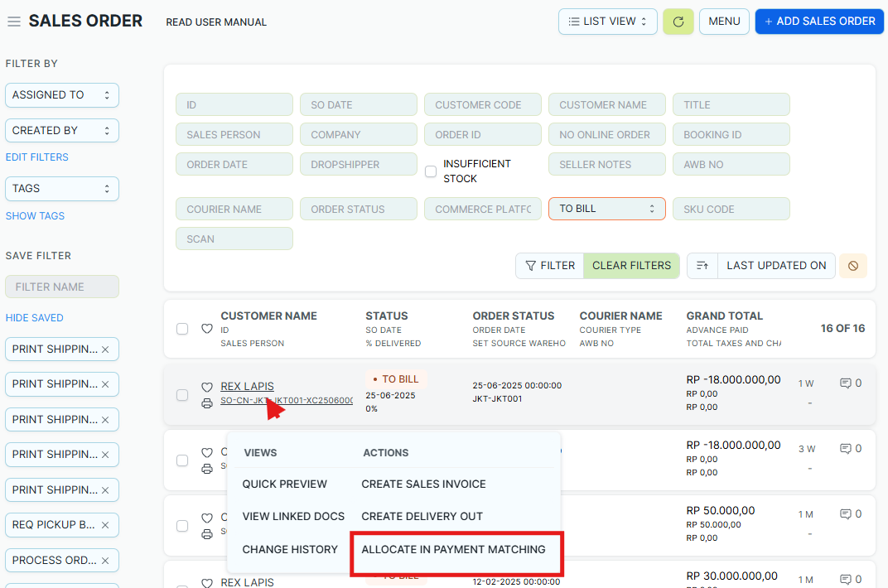This screenshot has height=588, width=888.
Task: Select CHANGE HISTORY menu item
Action: (x=290, y=550)
